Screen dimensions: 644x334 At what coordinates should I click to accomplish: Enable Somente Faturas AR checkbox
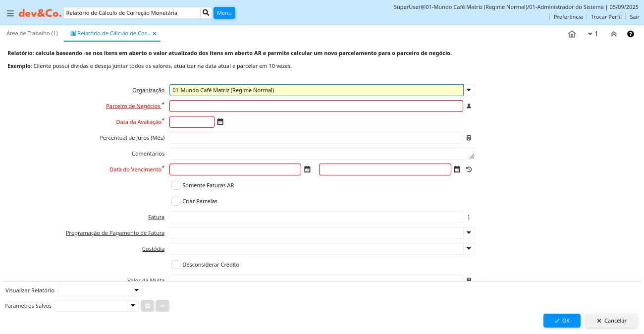pyautogui.click(x=176, y=185)
